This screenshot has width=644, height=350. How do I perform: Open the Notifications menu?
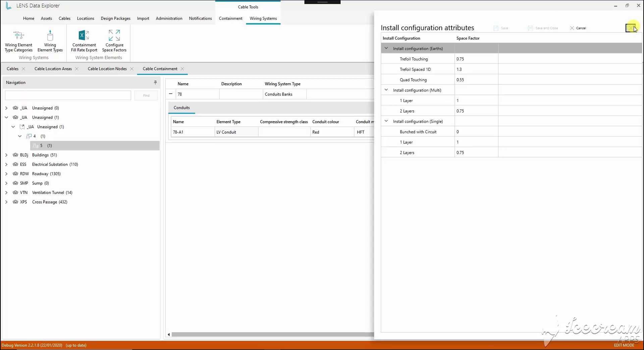(x=200, y=18)
